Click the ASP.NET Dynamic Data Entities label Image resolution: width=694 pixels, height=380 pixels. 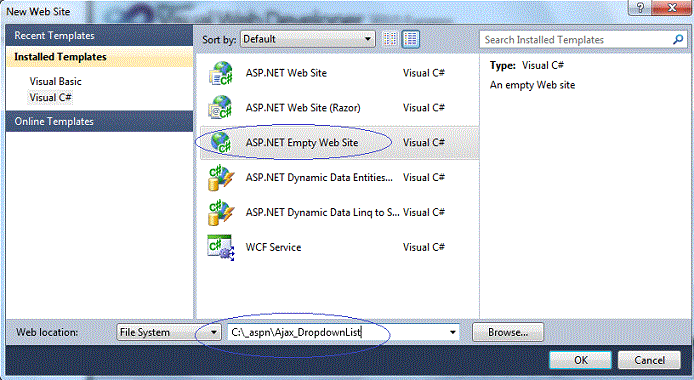[x=319, y=177]
